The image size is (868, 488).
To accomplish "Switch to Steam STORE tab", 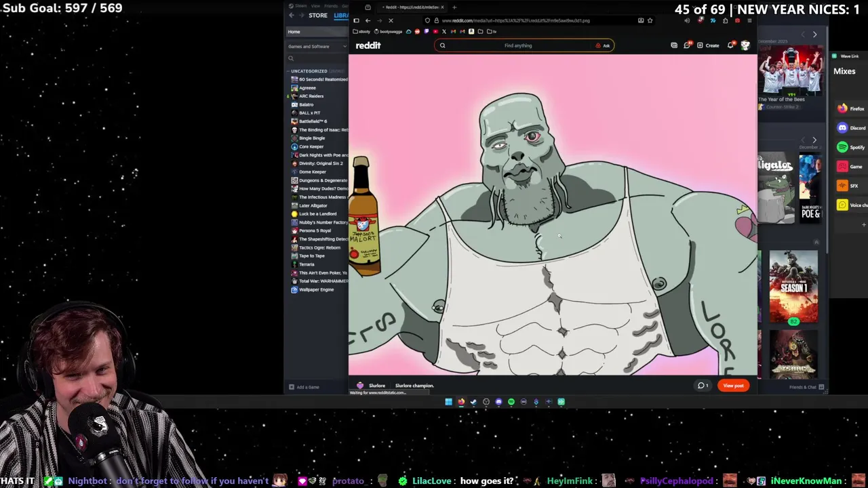I will pos(318,16).
